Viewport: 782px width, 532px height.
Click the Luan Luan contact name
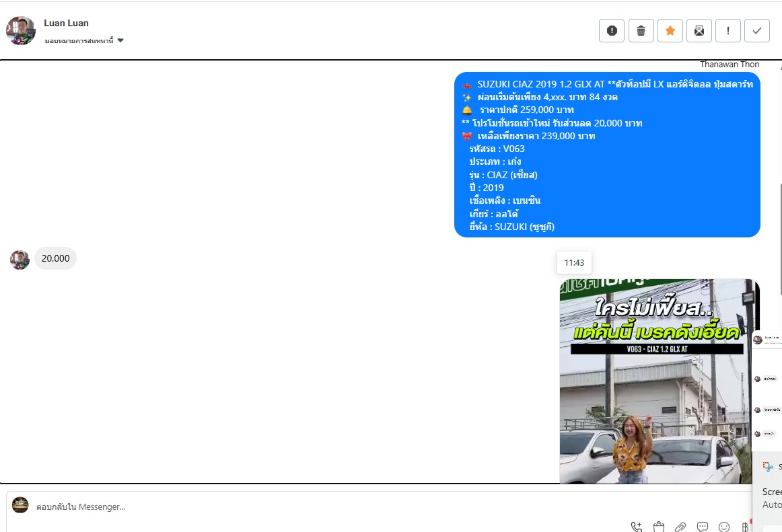(66, 23)
